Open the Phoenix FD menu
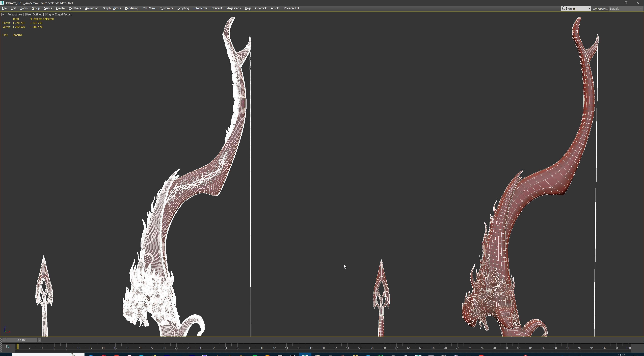644x356 pixels. tap(291, 8)
